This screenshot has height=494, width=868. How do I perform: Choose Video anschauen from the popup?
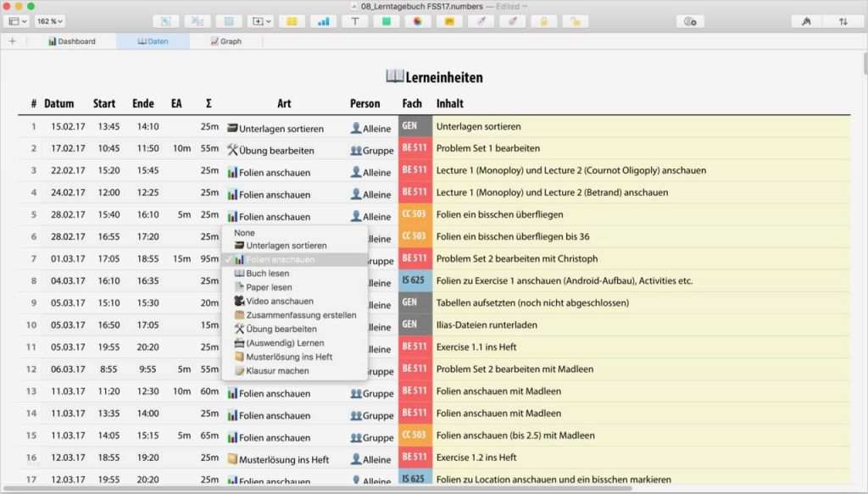279,301
